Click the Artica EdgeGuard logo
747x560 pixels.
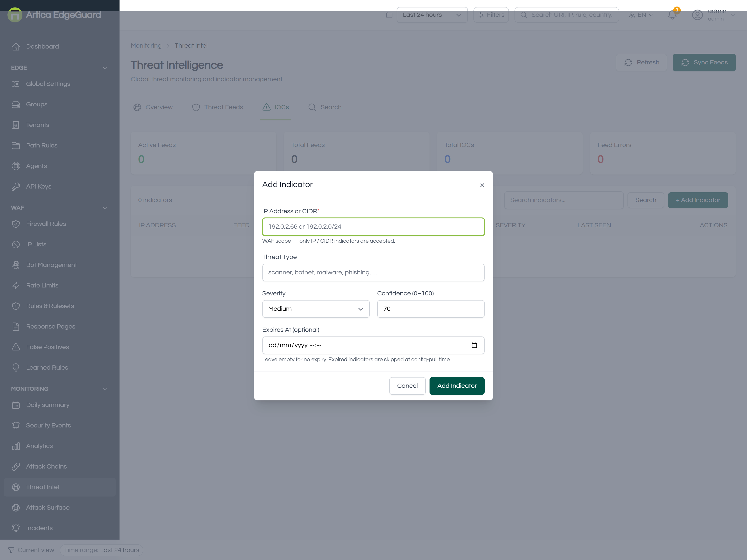pyautogui.click(x=54, y=15)
